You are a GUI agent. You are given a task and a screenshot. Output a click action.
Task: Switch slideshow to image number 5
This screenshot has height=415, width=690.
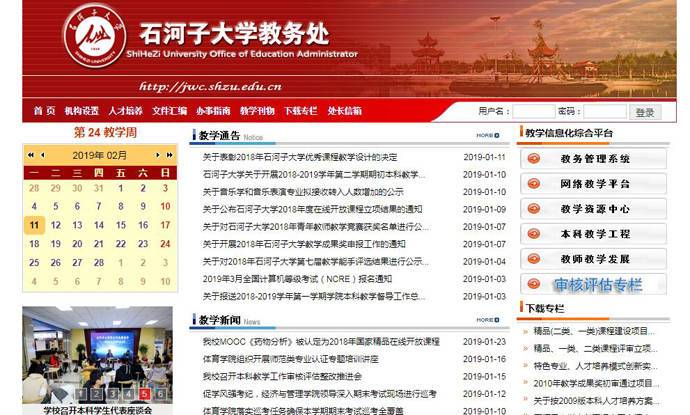click(145, 394)
